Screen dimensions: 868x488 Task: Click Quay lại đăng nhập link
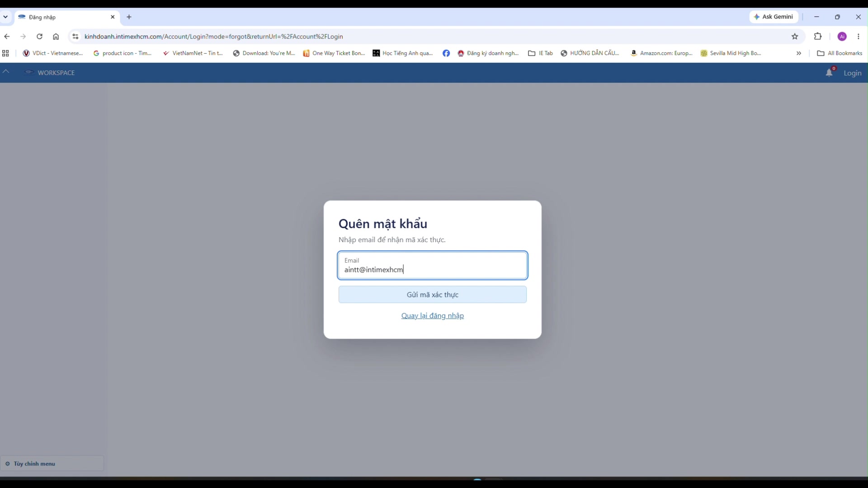click(x=433, y=316)
